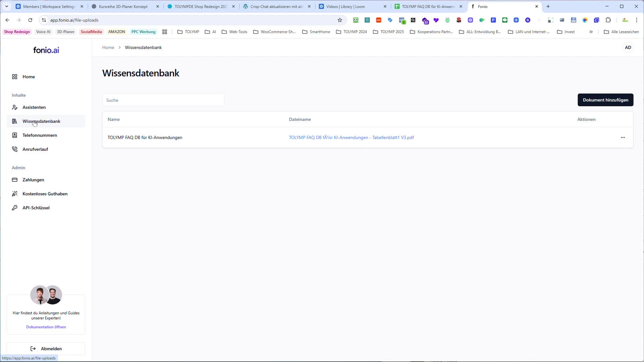Click the Telefonnummern contact-book icon
644x362 pixels.
14,135
